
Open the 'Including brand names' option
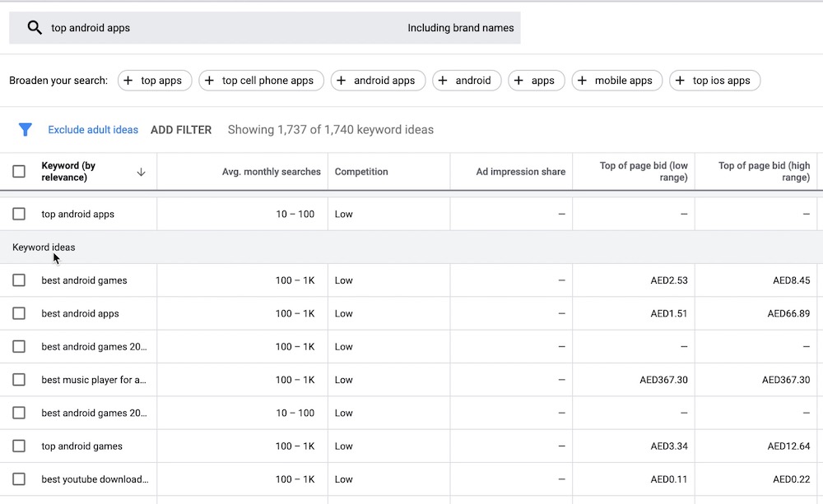tap(460, 28)
